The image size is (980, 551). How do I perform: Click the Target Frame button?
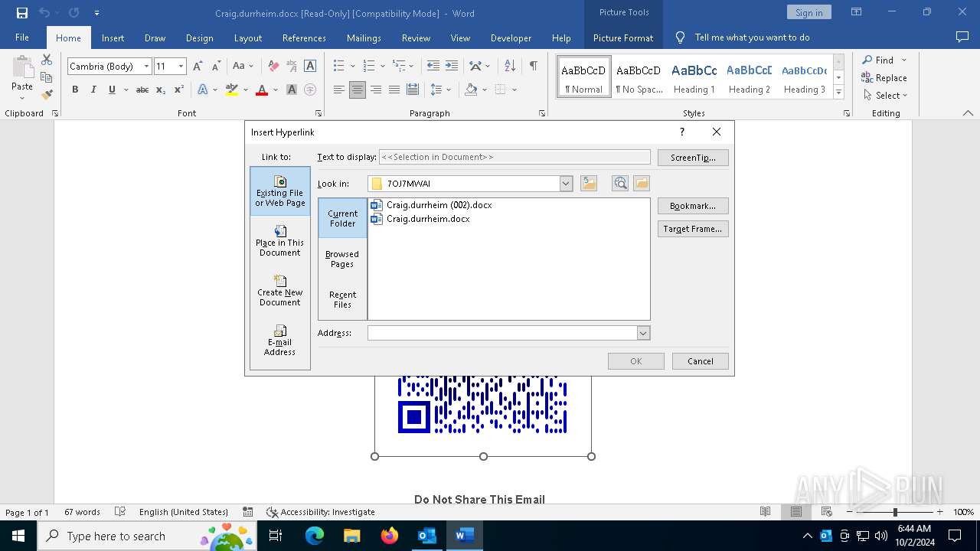click(693, 229)
